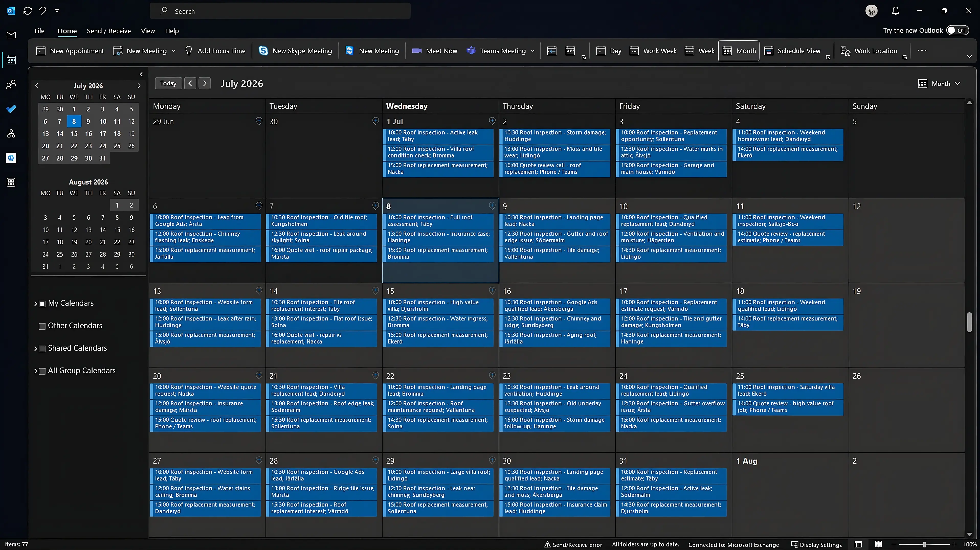Open the Mail module in sidebar
This screenshot has width=980, height=550.
point(11,35)
